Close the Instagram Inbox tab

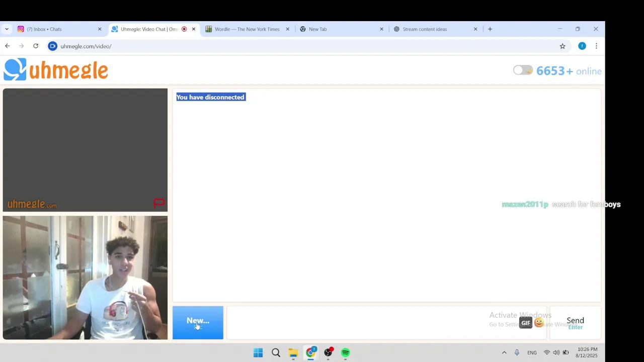(x=100, y=29)
